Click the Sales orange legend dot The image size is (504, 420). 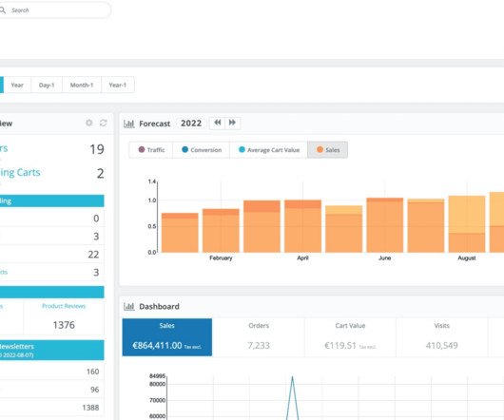click(320, 149)
